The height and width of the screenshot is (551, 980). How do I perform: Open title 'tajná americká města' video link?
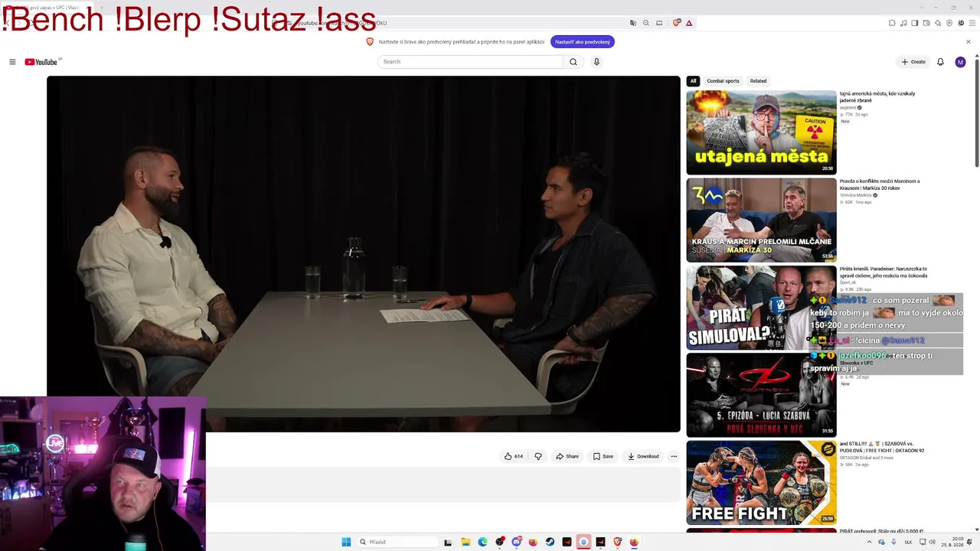point(877,97)
